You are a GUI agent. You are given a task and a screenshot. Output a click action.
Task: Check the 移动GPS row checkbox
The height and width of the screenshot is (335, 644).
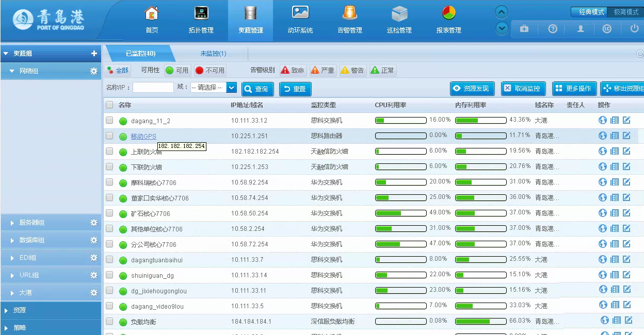click(109, 136)
